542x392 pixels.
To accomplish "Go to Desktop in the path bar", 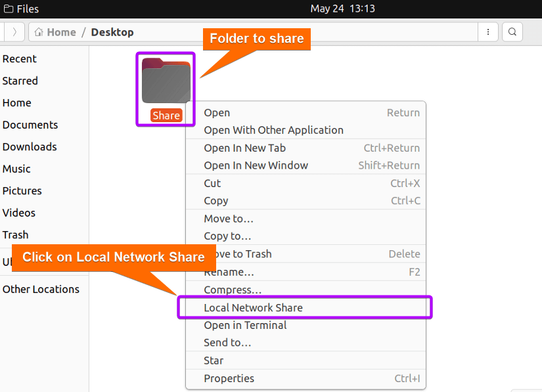I will (112, 32).
